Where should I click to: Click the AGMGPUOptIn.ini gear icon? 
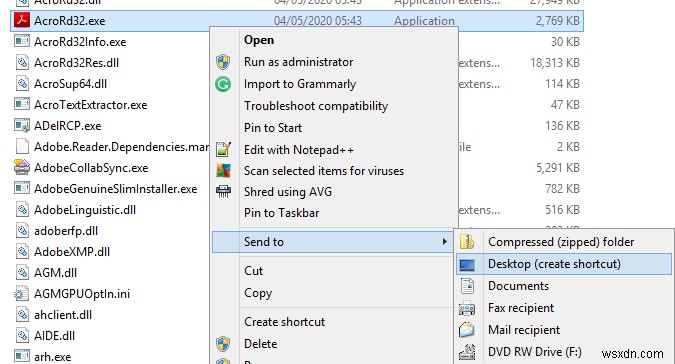click(x=21, y=293)
